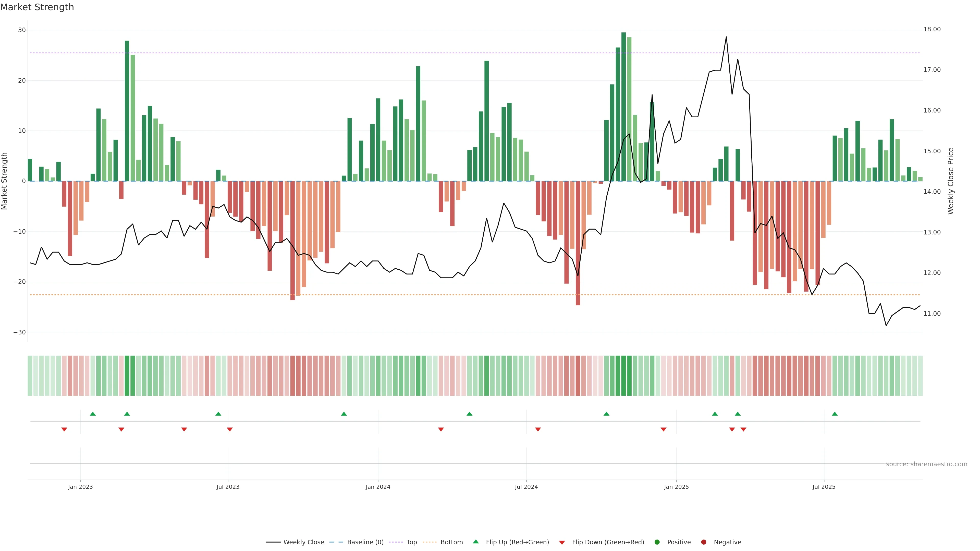
Task: Click the red flip-down marker near Jul 2023
Action: point(230,429)
